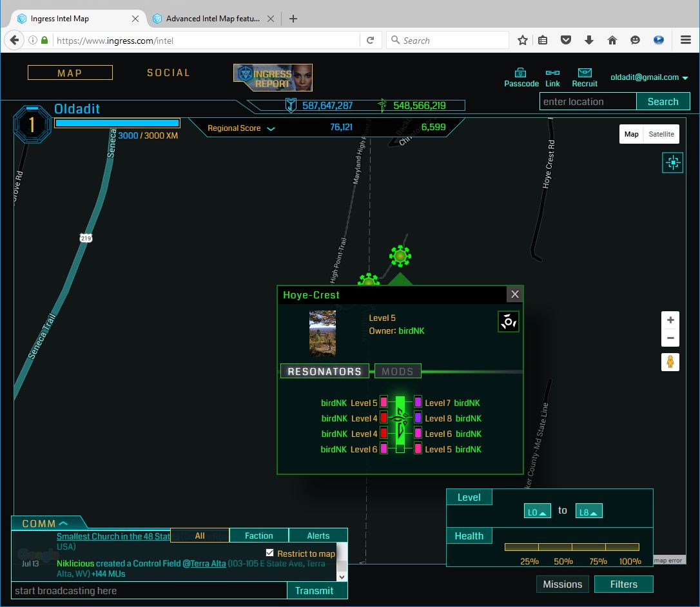Click the Health range slider bar
This screenshot has height=607, width=700.
pyautogui.click(x=572, y=547)
